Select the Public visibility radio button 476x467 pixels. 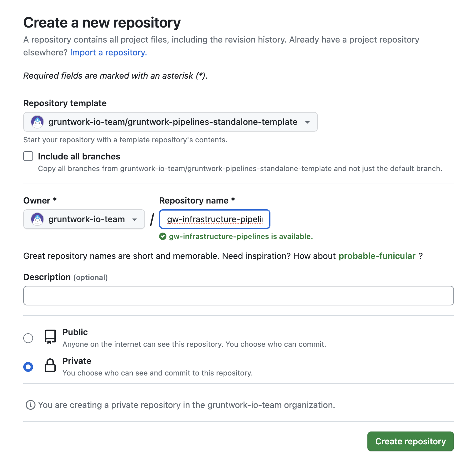click(28, 338)
